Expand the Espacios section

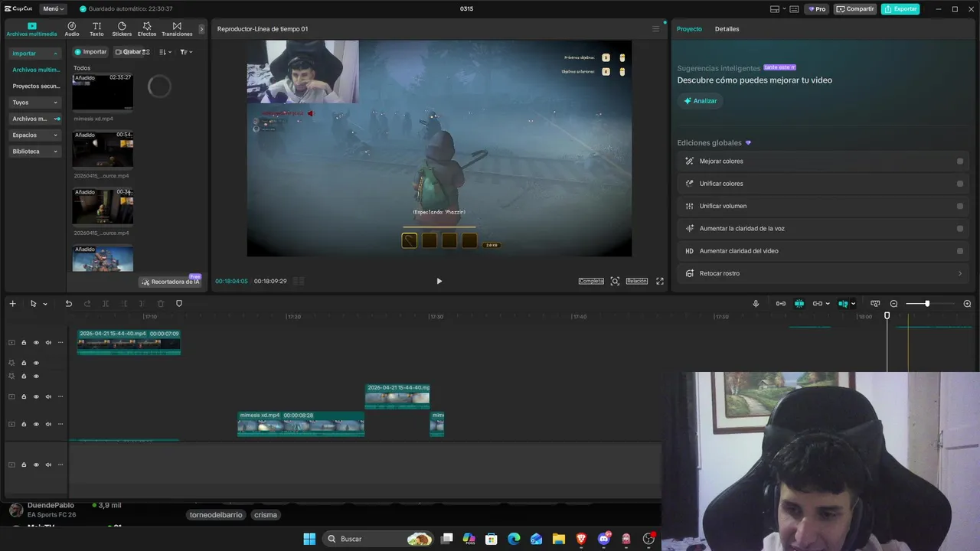coord(35,135)
